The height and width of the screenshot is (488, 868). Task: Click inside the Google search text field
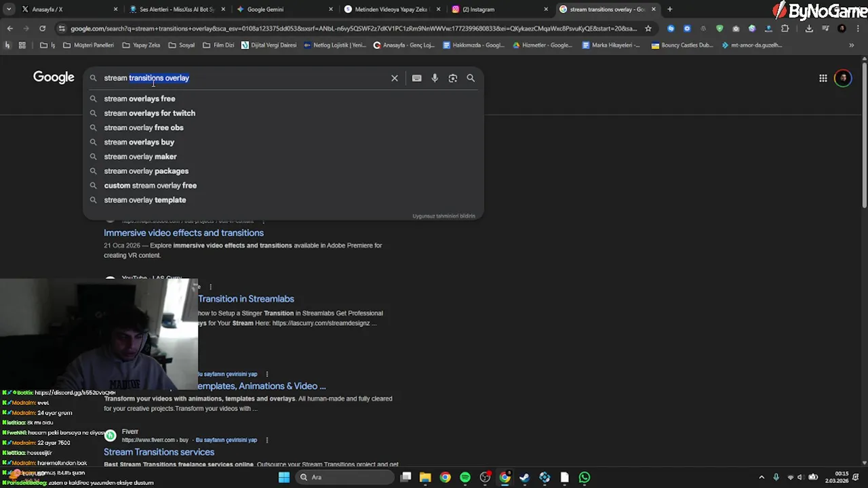coord(244,78)
